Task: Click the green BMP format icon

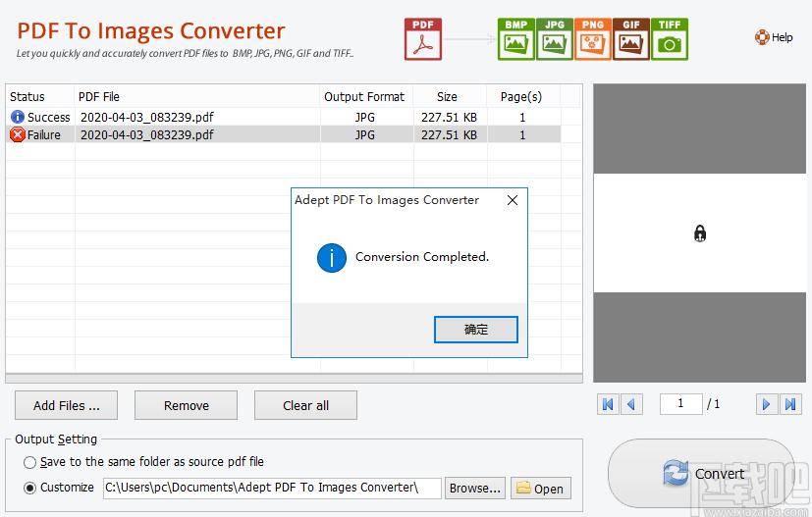Action: click(515, 39)
